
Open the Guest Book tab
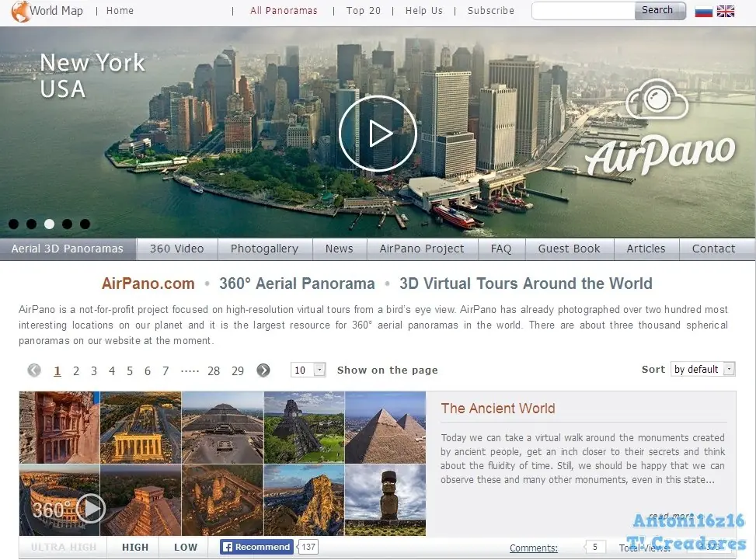pos(570,249)
